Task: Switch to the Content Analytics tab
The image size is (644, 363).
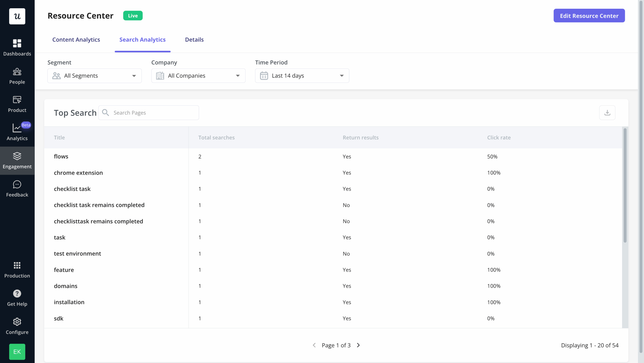Action: pyautogui.click(x=76, y=40)
